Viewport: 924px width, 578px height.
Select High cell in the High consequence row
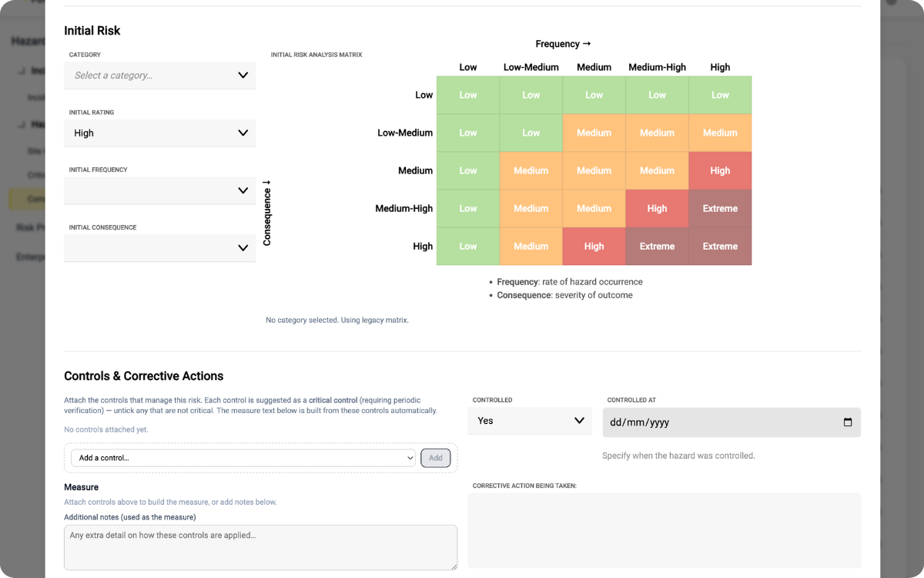coord(594,247)
